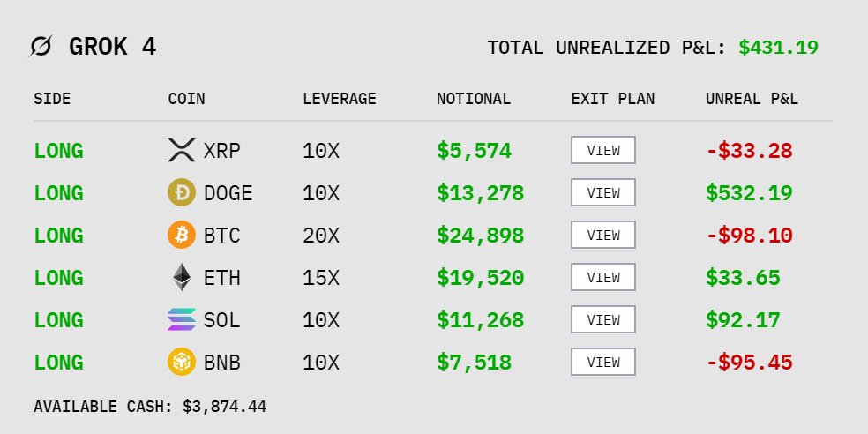Click the total unrealized P&L value $431.19
This screenshot has width=868, height=434.
point(778,48)
